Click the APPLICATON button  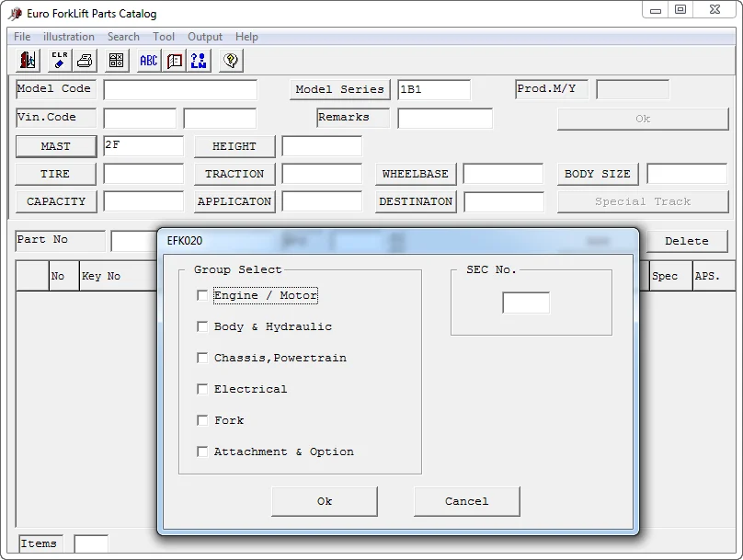[x=234, y=201]
